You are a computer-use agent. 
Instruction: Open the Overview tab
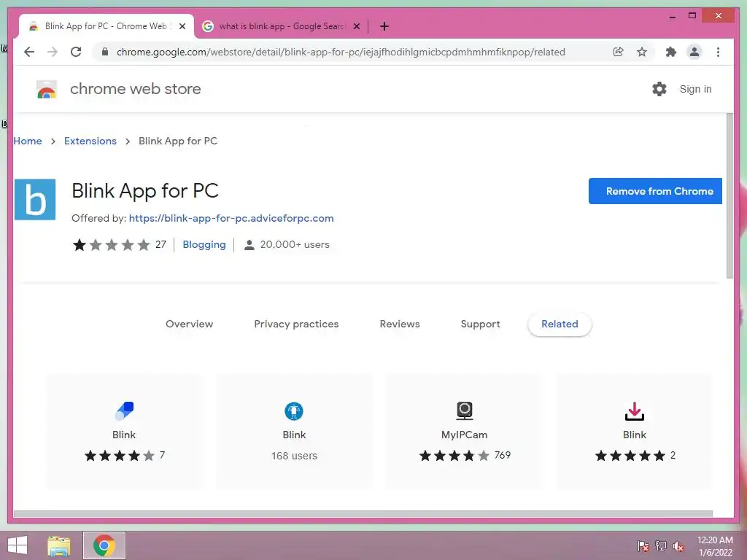point(189,324)
